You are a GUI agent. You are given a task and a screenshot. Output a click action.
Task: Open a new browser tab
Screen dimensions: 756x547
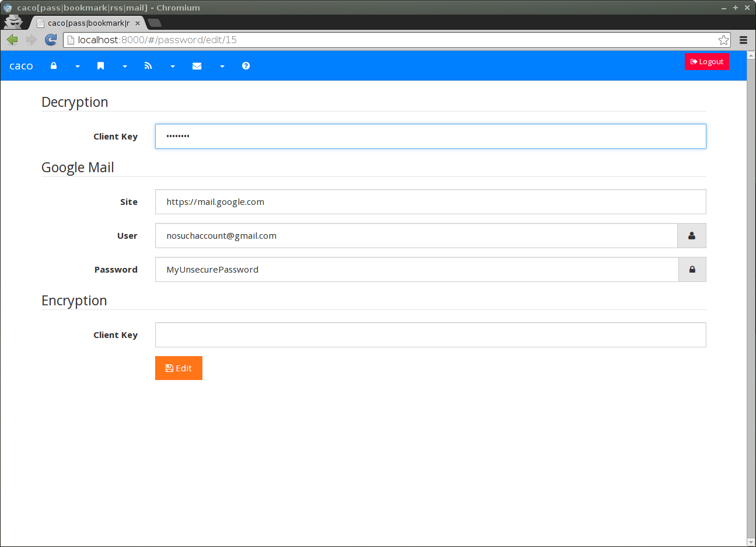(155, 23)
